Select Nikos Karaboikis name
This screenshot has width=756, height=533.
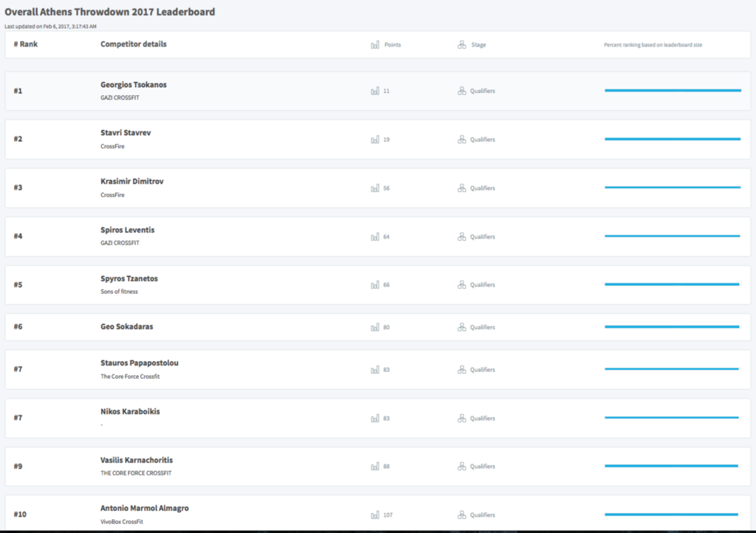coord(130,412)
